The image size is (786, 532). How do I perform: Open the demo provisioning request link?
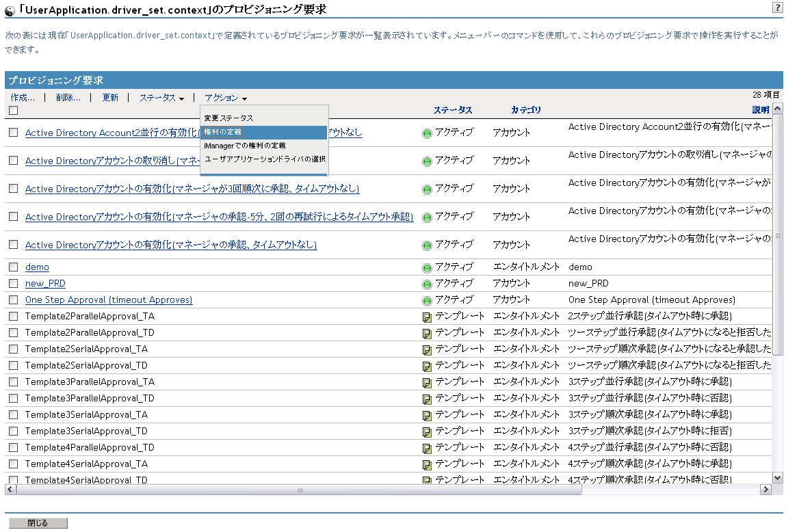37,267
